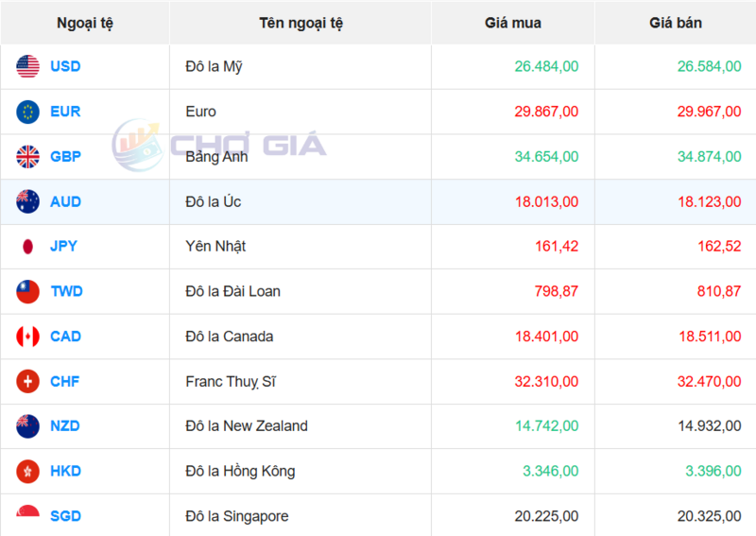This screenshot has width=756, height=536.
Task: Select the text Yên Nhật
Action: 215,247
